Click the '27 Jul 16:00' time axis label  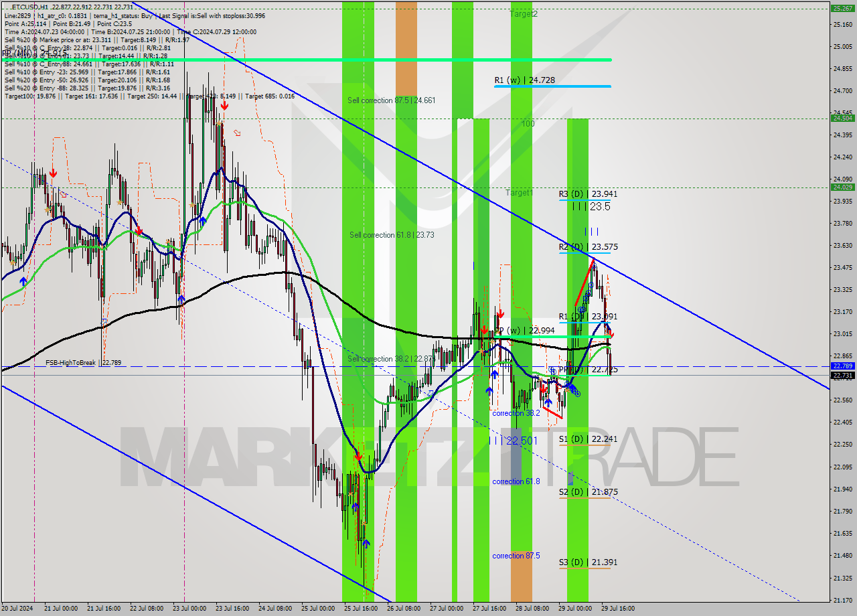click(x=489, y=609)
